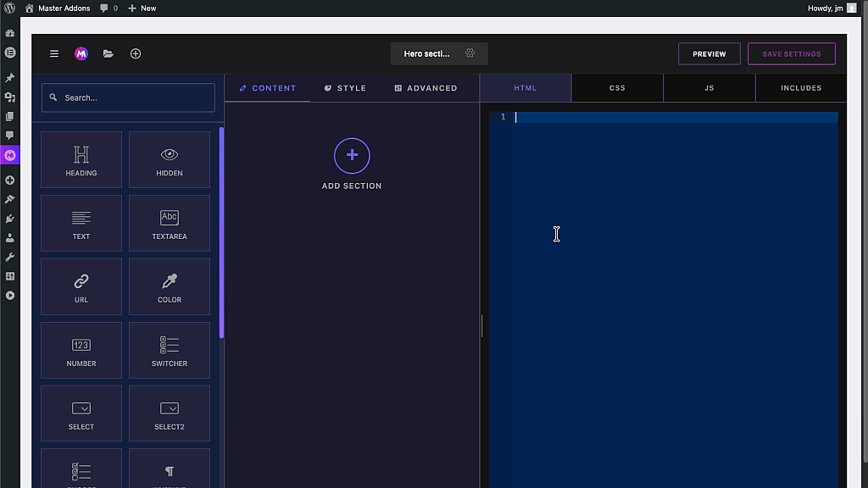The height and width of the screenshot is (488, 868).
Task: Click the ADD SECTION plus button
Action: coord(352,156)
